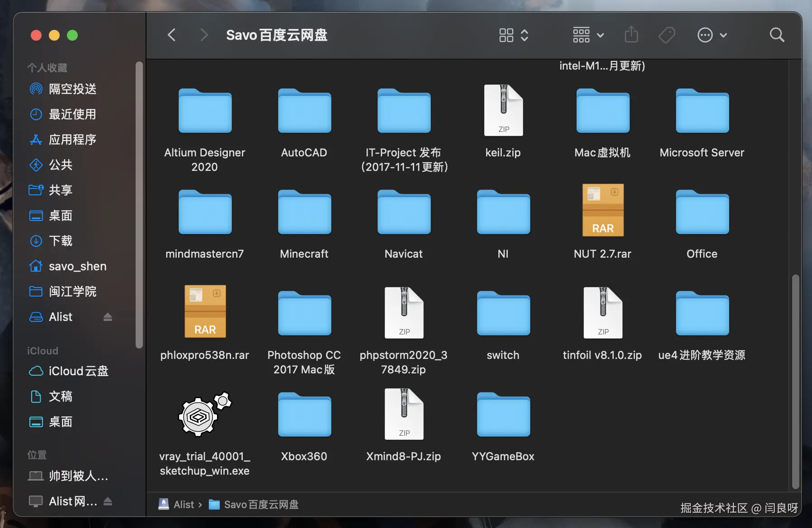Click Savo百度云网盘 in the path bar
The height and width of the screenshot is (528, 812).
click(x=254, y=504)
